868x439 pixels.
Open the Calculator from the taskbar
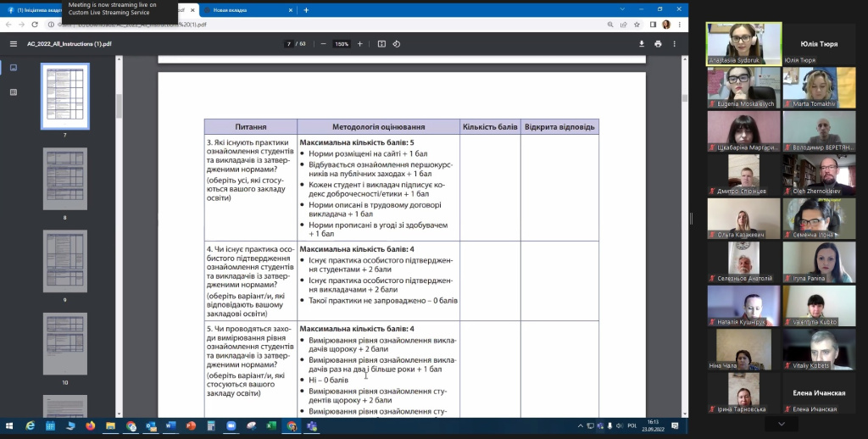[211, 425]
